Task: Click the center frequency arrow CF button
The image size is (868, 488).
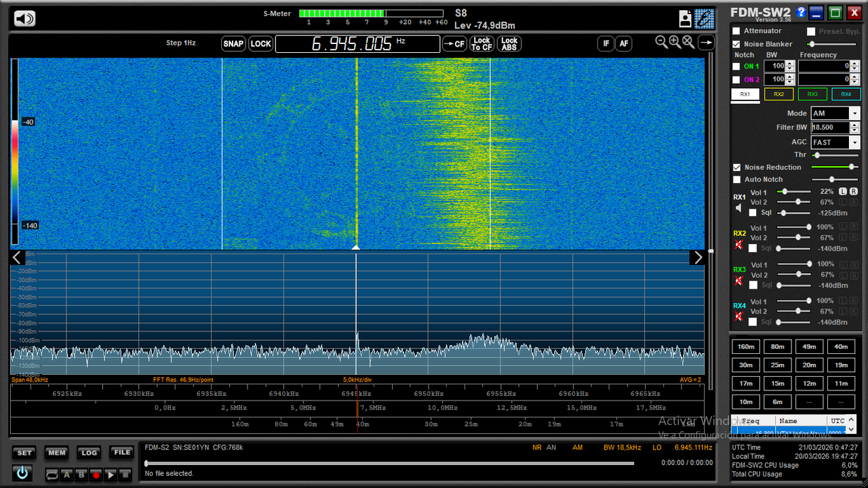Action: [x=454, y=44]
